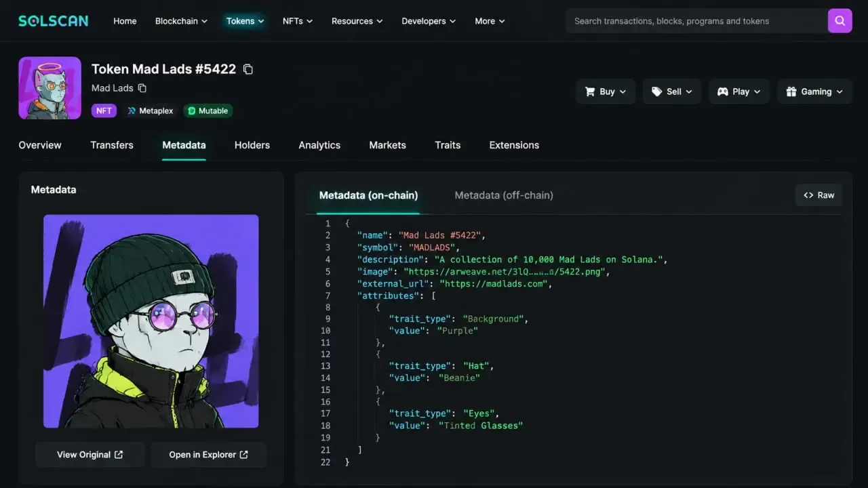Screen dimensions: 868x488
Task: Click the large Mad Lads NFT image
Action: 151,321
